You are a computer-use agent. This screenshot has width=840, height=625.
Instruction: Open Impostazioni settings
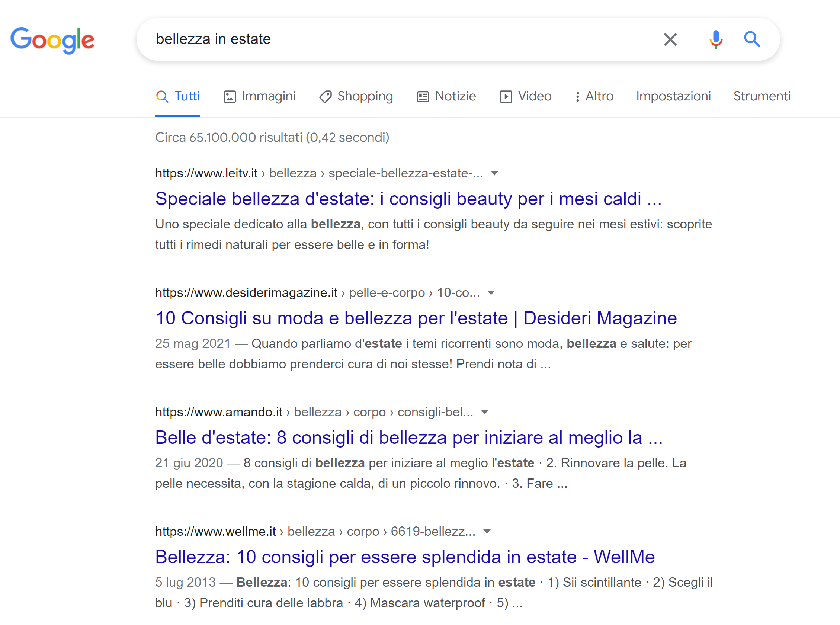click(x=673, y=96)
